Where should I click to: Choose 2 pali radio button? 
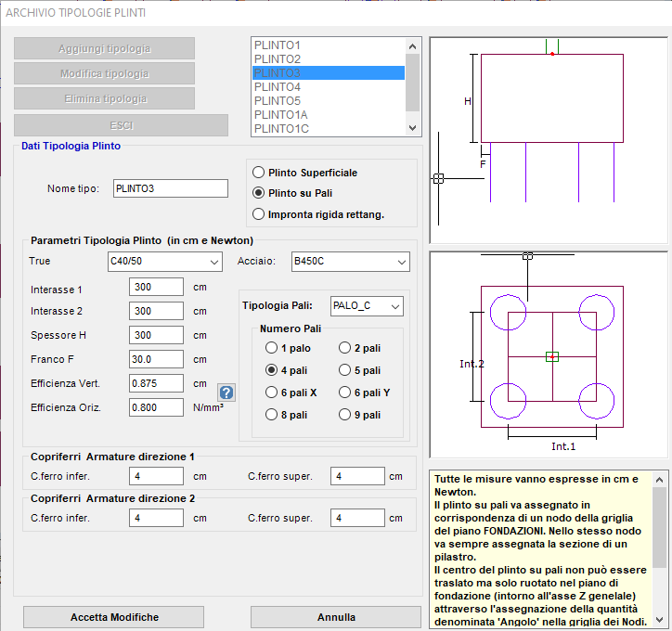point(359,348)
